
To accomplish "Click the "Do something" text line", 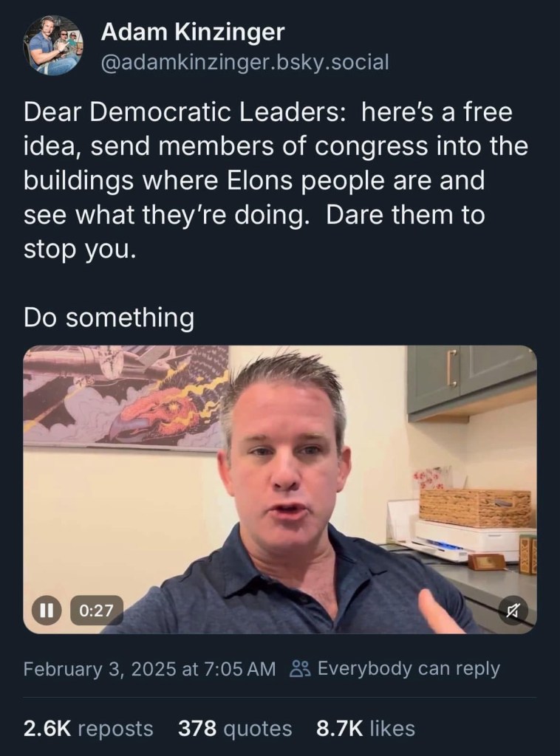I will [109, 317].
